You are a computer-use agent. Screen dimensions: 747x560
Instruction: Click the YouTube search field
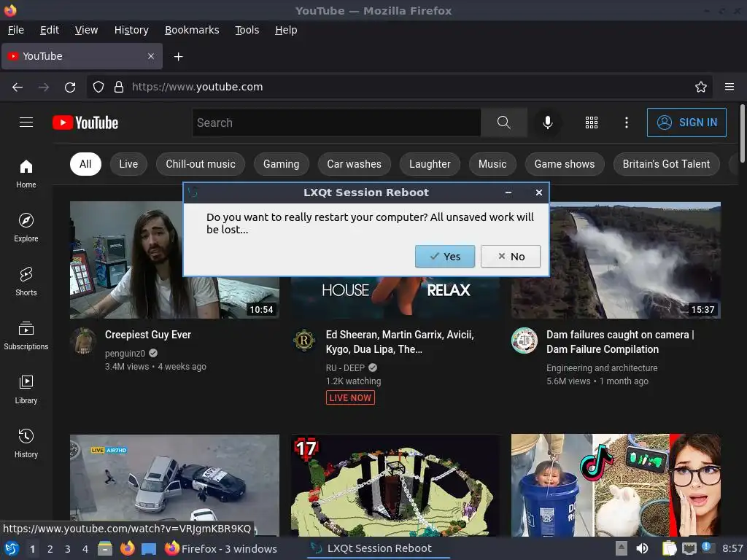pyautogui.click(x=336, y=122)
